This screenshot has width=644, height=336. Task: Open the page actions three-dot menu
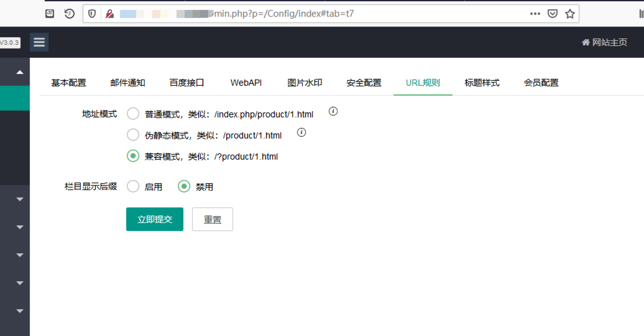535,14
